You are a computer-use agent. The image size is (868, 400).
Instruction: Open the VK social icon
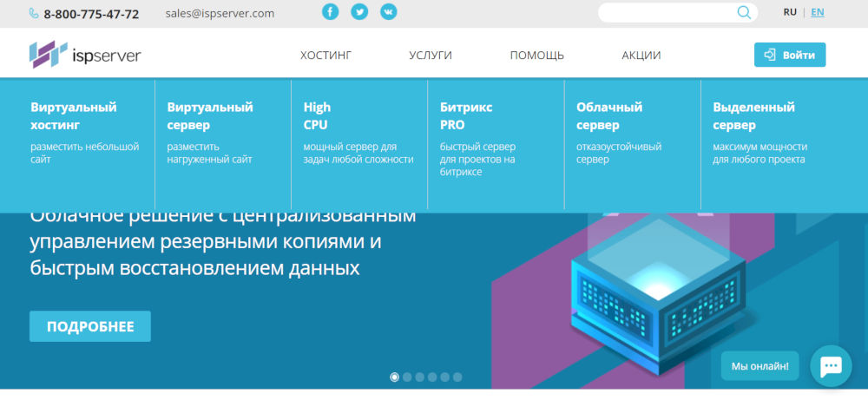(389, 11)
